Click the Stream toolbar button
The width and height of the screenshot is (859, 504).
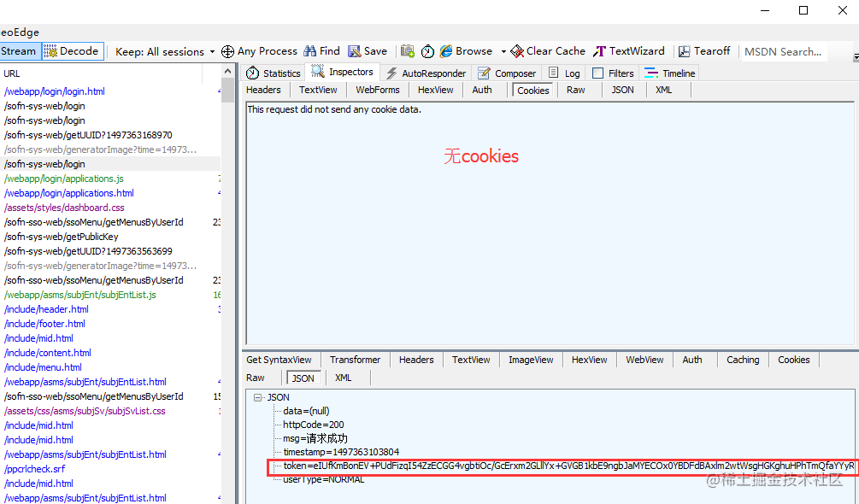[20, 51]
